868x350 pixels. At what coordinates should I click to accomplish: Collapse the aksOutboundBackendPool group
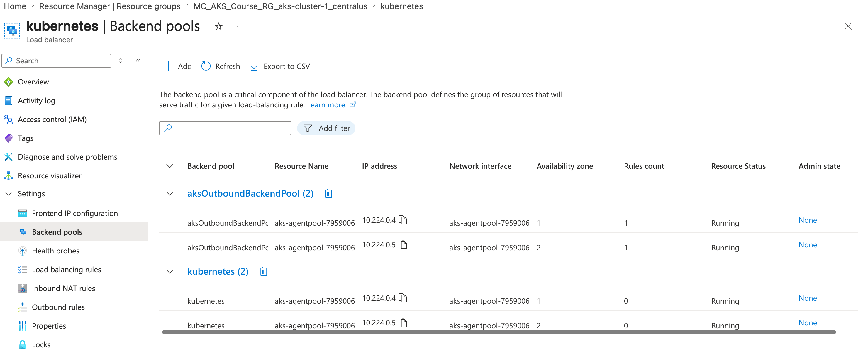[x=170, y=194]
